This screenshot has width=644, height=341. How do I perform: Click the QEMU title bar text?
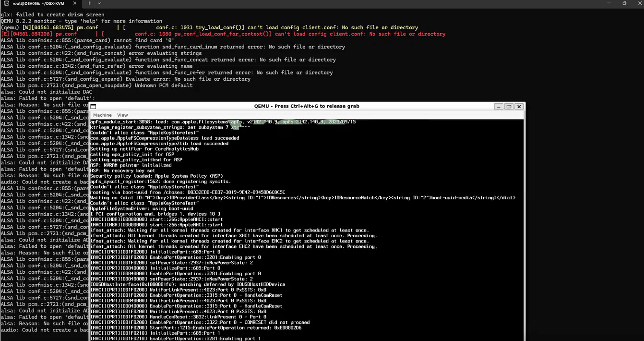307,106
